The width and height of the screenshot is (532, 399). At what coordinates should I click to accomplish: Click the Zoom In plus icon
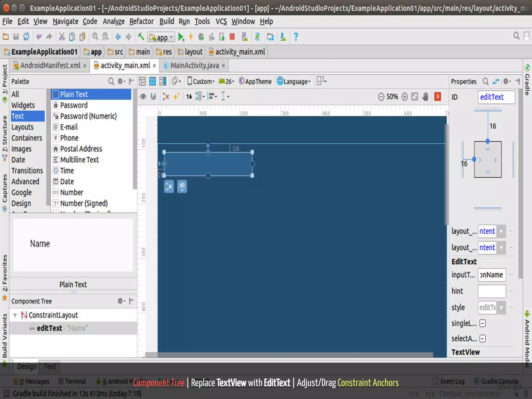(x=404, y=97)
